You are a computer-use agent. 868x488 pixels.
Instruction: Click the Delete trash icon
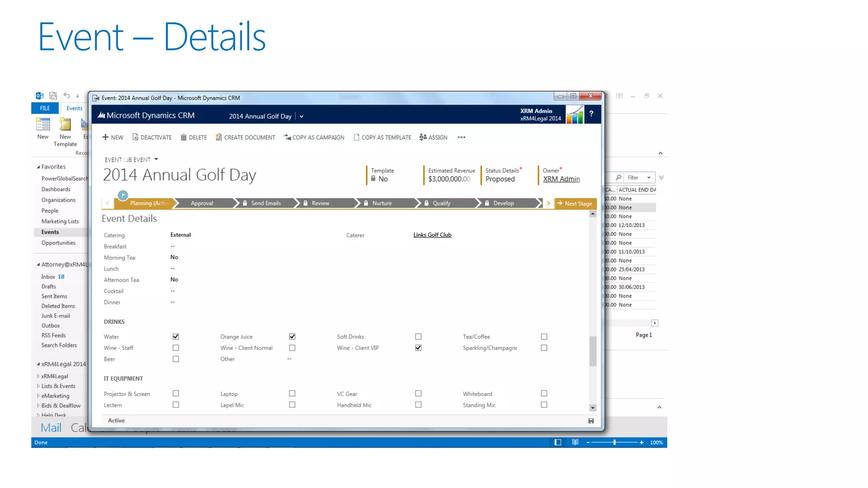184,137
